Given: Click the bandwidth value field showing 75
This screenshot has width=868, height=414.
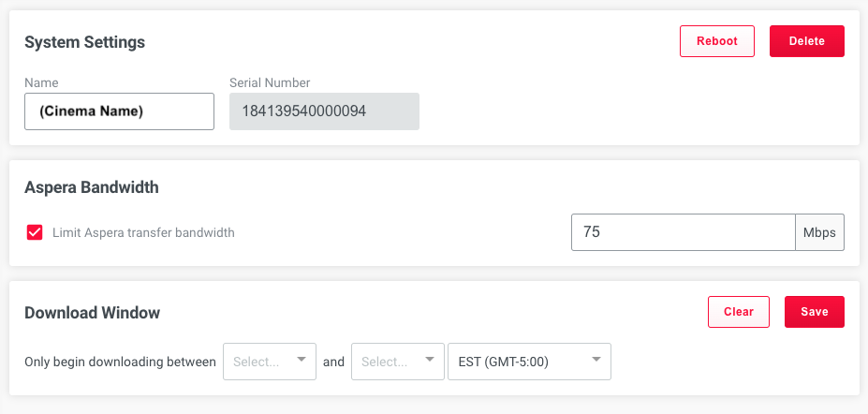Looking at the screenshot, I should pyautogui.click(x=684, y=232).
